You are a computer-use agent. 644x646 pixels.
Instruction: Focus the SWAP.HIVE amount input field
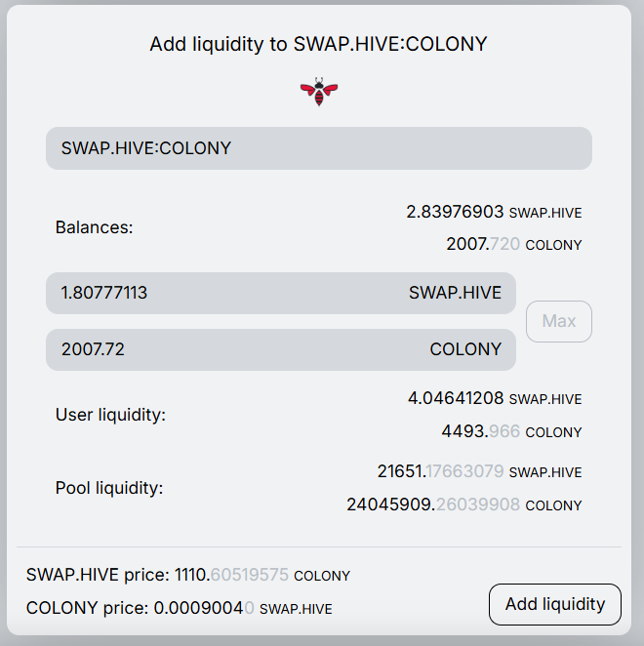[x=281, y=293]
